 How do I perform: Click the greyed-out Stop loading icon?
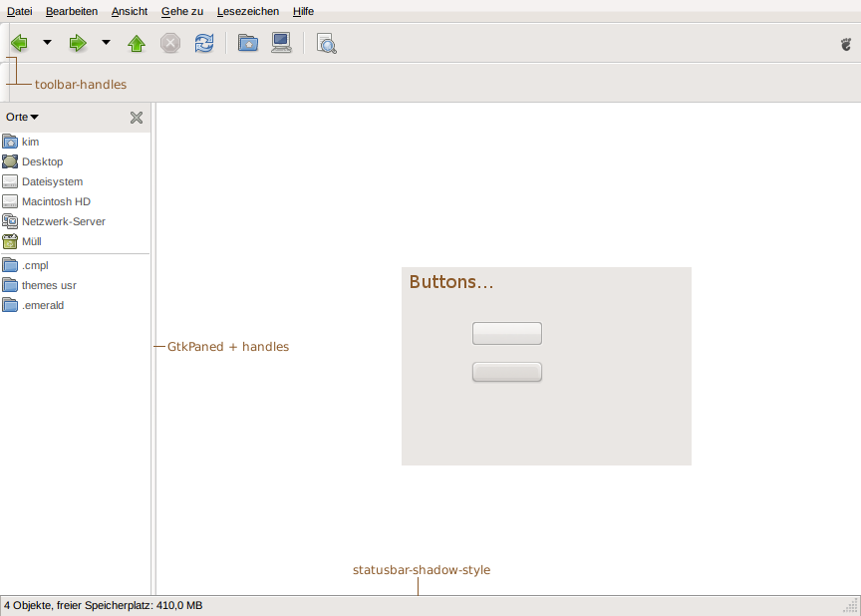pos(170,43)
